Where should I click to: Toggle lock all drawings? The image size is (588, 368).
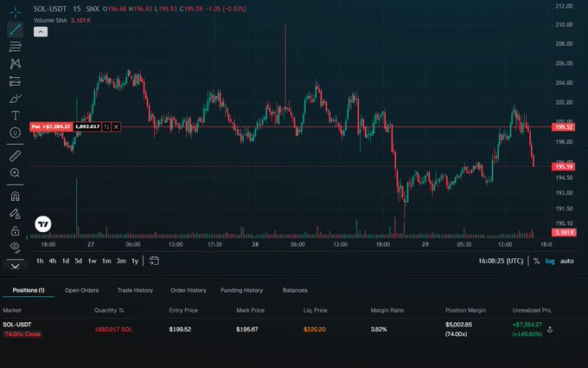pyautogui.click(x=15, y=231)
